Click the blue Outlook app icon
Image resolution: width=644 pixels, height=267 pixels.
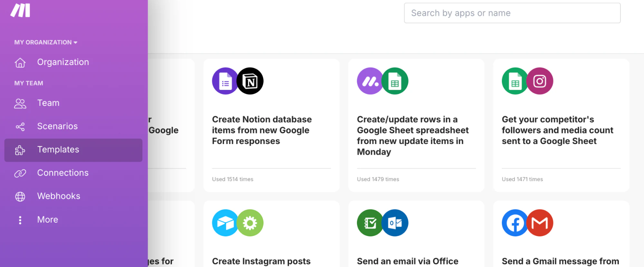click(395, 223)
